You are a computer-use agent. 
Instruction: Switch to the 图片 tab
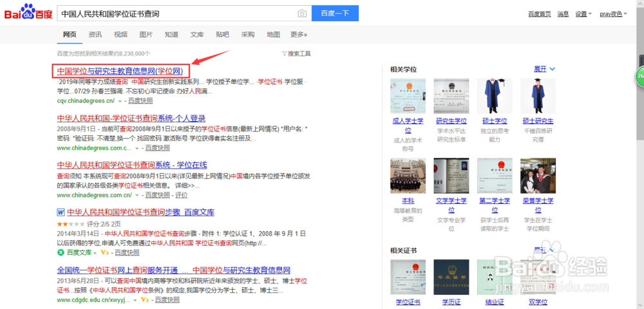pos(146,35)
